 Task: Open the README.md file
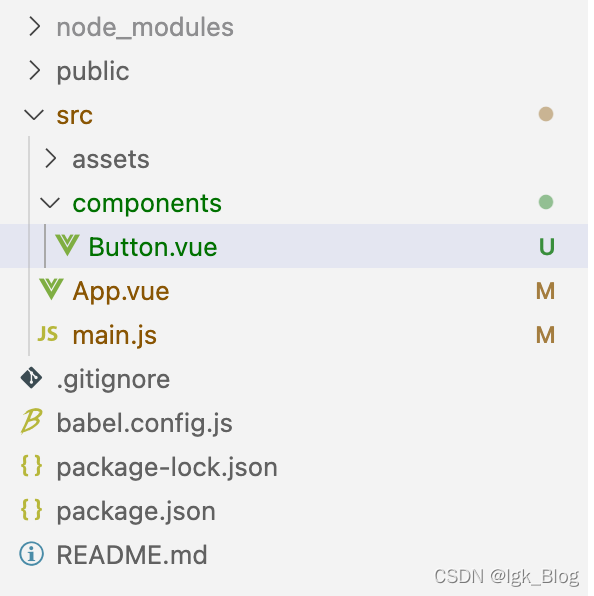pos(132,555)
